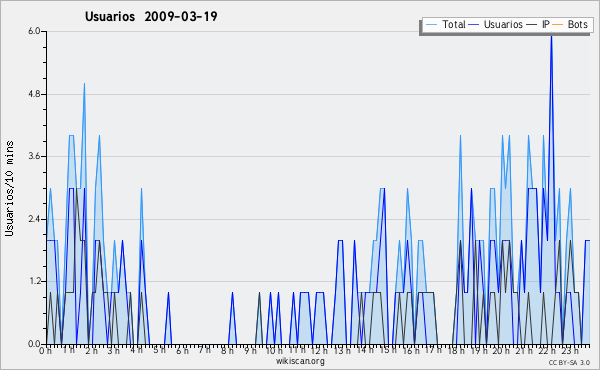Screen dimensions: 600x370
Task: Click the y-axis value 6.0
Action: click(x=34, y=31)
